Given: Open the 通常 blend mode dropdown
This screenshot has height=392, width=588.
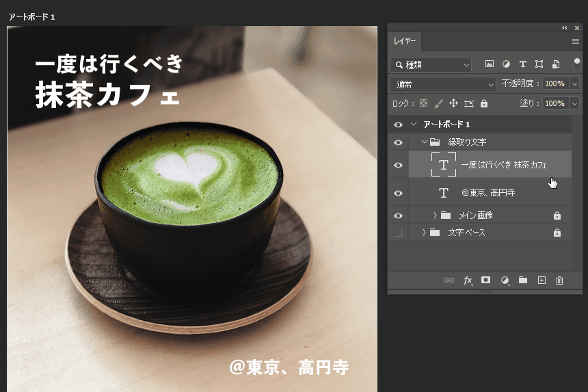Looking at the screenshot, I should click(x=443, y=84).
